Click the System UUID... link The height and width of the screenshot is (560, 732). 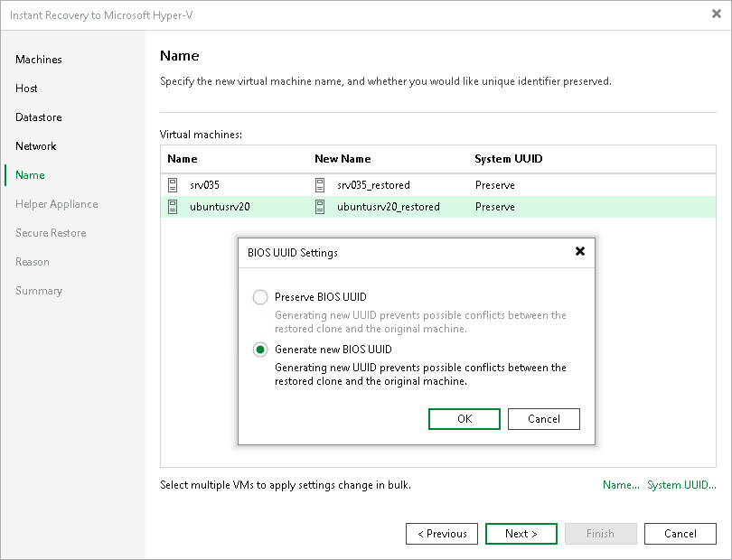click(681, 485)
